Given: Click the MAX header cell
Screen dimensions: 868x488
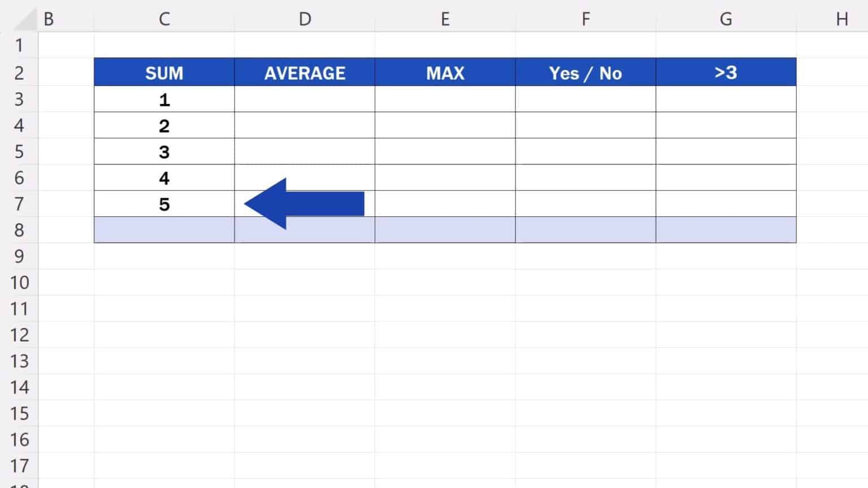Looking at the screenshot, I should point(445,73).
